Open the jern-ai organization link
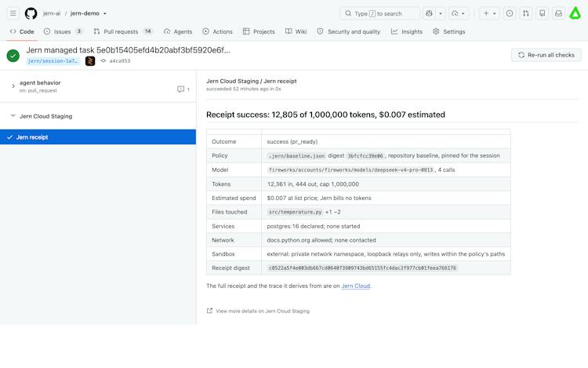Image resolution: width=588 pixels, height=368 pixels. tap(52, 13)
